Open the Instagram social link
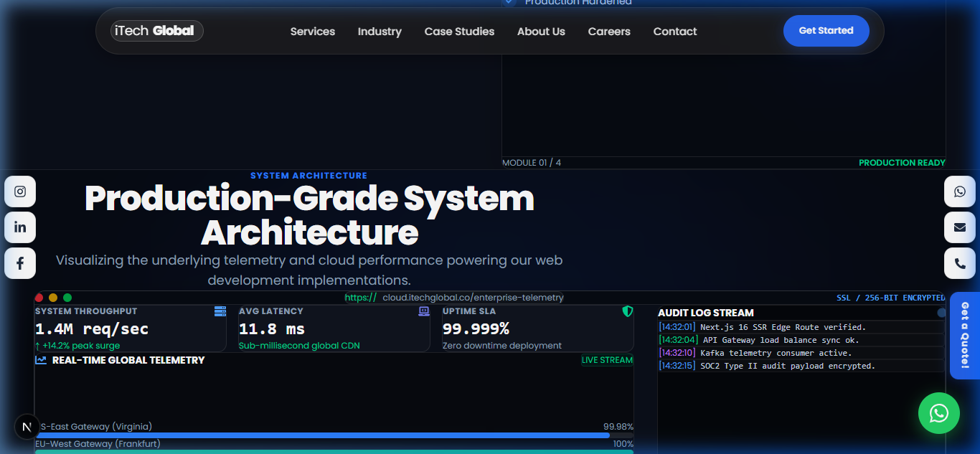This screenshot has height=454, width=980. pos(20,191)
